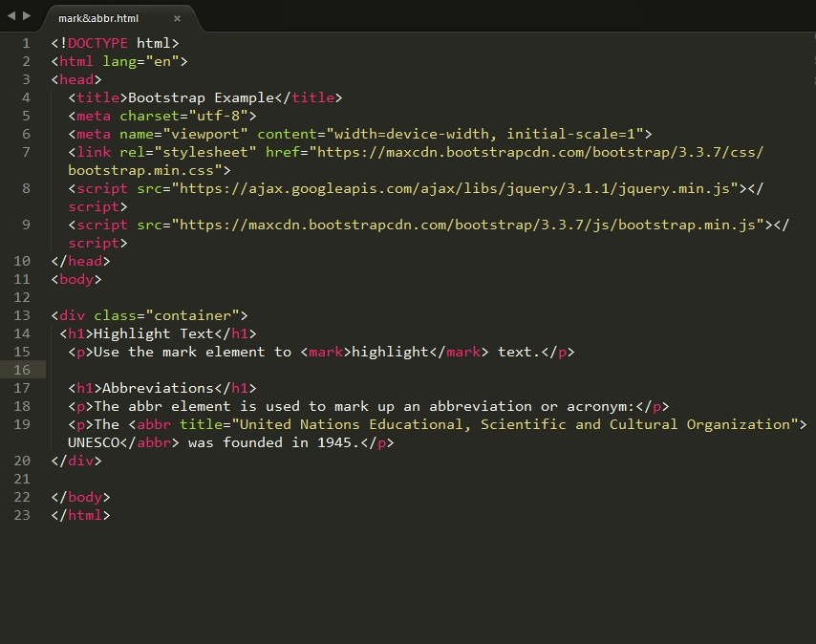Click the wrapped bootstrap.min.css" text

145,171
